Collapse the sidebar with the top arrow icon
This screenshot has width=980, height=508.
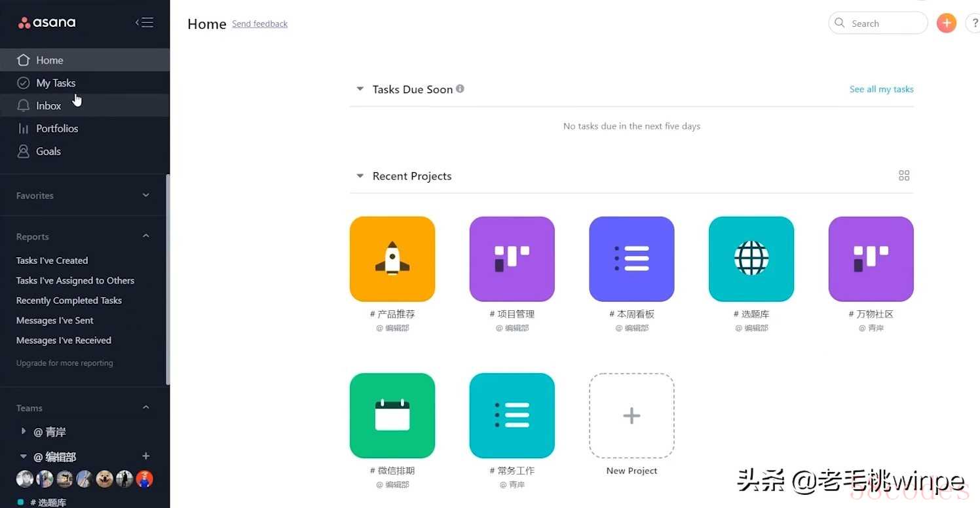tap(144, 23)
